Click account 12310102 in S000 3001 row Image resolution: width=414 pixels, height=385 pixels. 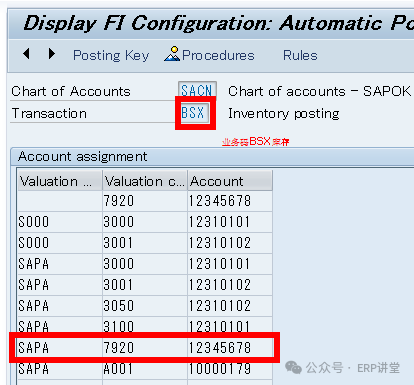click(x=230, y=243)
